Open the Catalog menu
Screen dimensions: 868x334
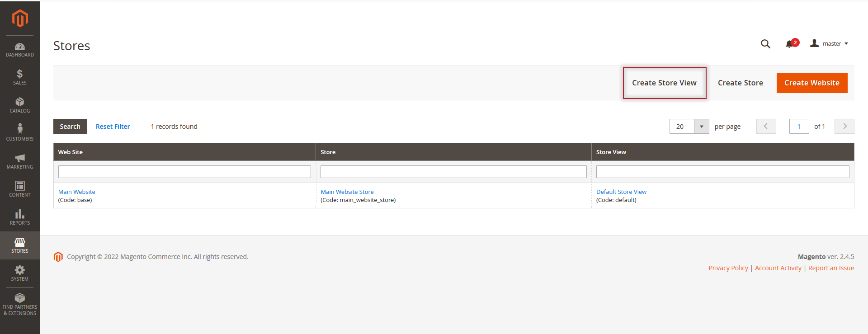point(20,105)
